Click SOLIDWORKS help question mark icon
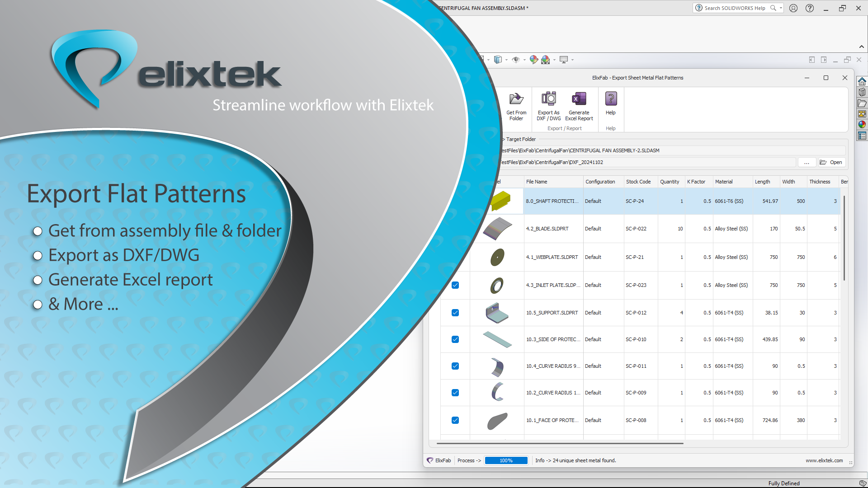 (810, 8)
